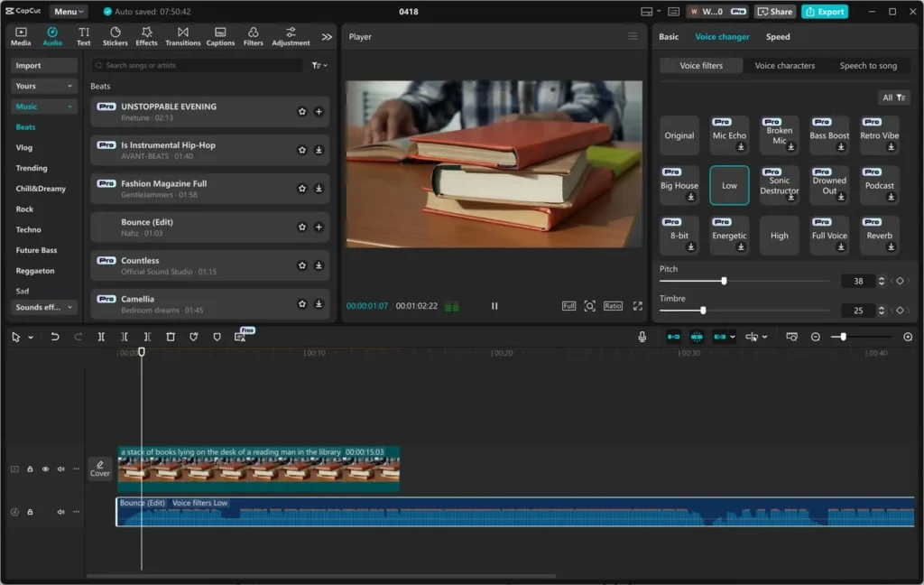Viewport: 924px width, 585px height.
Task: Lock the video track
Action: (x=30, y=469)
